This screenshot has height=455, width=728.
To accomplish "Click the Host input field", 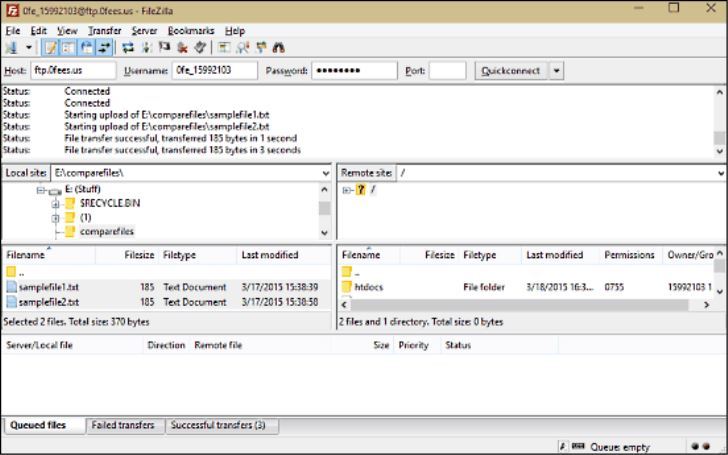I will 73,71.
